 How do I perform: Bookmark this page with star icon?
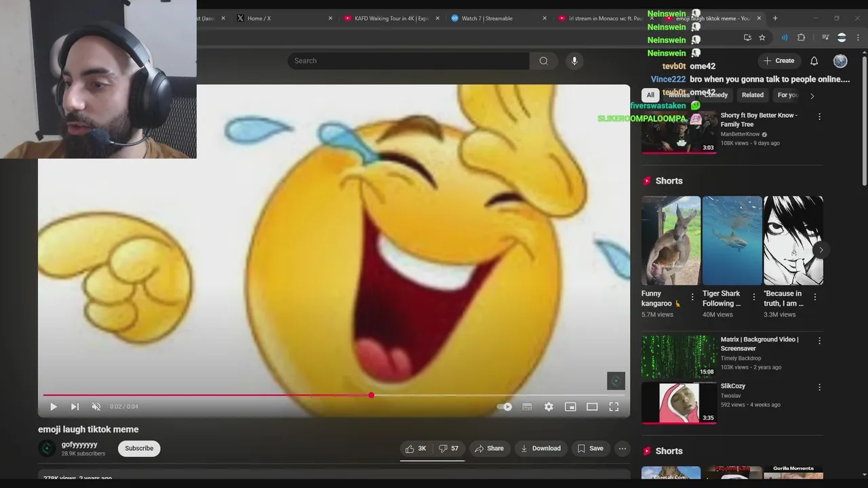click(762, 37)
